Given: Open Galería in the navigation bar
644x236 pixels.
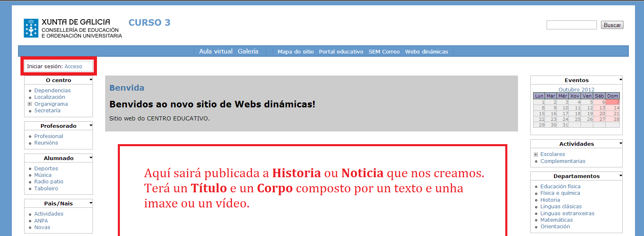Looking at the screenshot, I should (x=248, y=51).
